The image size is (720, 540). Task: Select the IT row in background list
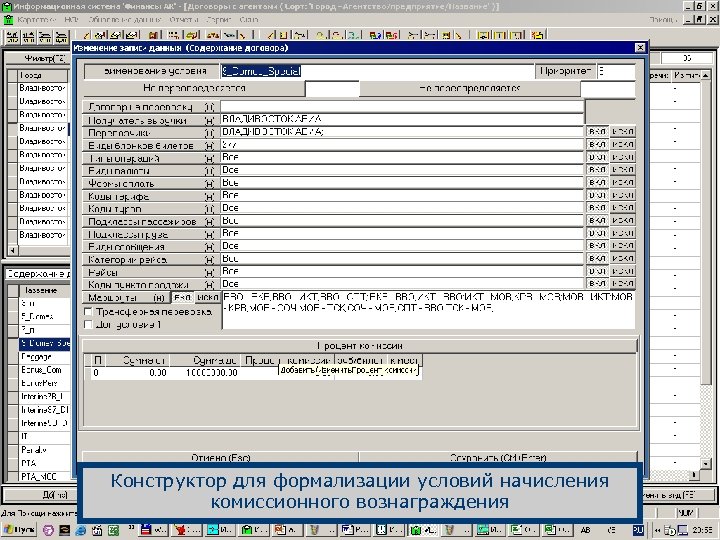tap(45, 437)
